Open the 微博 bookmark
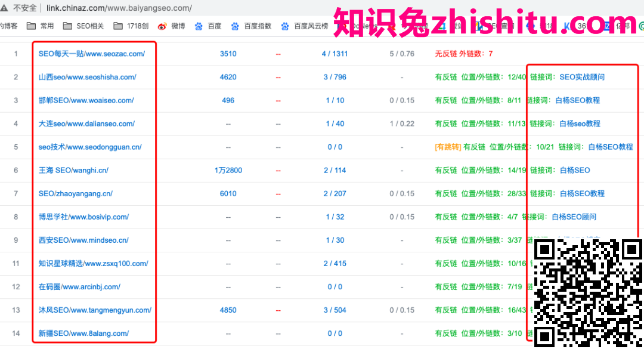Image resolution: width=644 pixels, height=349 pixels. click(x=172, y=26)
